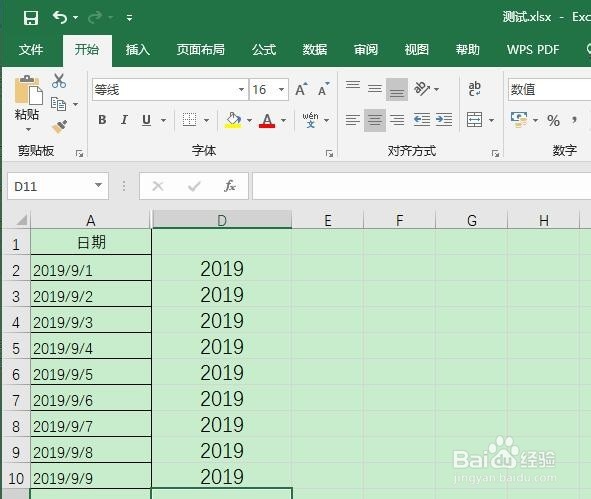Expand the font color palette arrow
Image resolution: width=591 pixels, height=499 pixels.
pyautogui.click(x=283, y=120)
